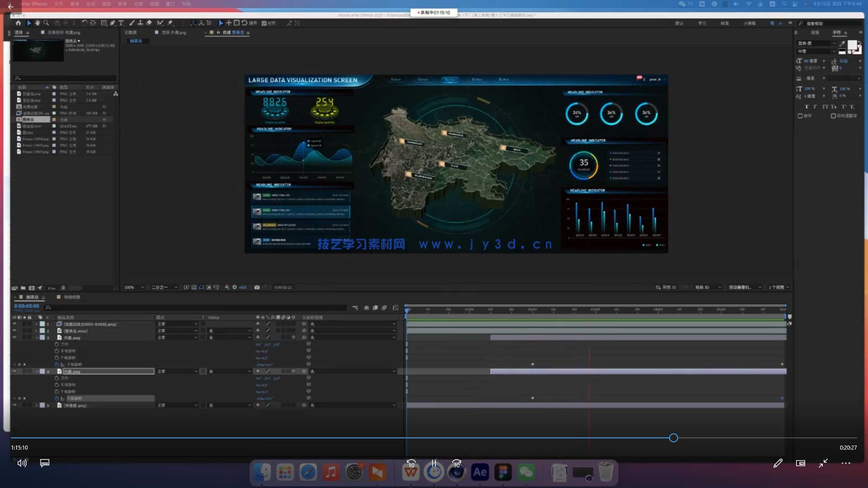Select the Zoom magnifier tool
868x488 pixels.
tap(46, 23)
